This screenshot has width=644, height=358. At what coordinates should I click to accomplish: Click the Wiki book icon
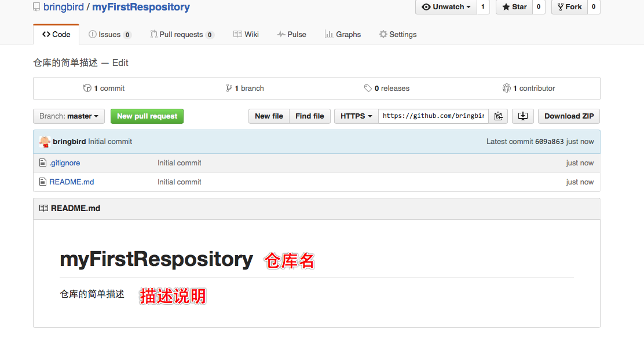[x=237, y=35]
